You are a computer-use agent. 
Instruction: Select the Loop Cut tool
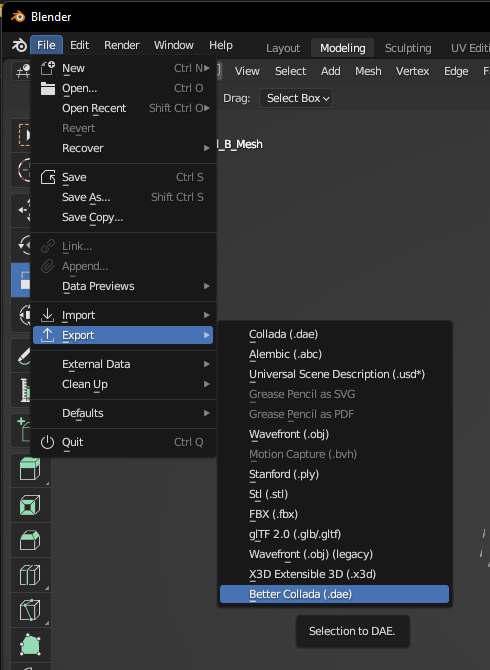[x=30, y=575]
